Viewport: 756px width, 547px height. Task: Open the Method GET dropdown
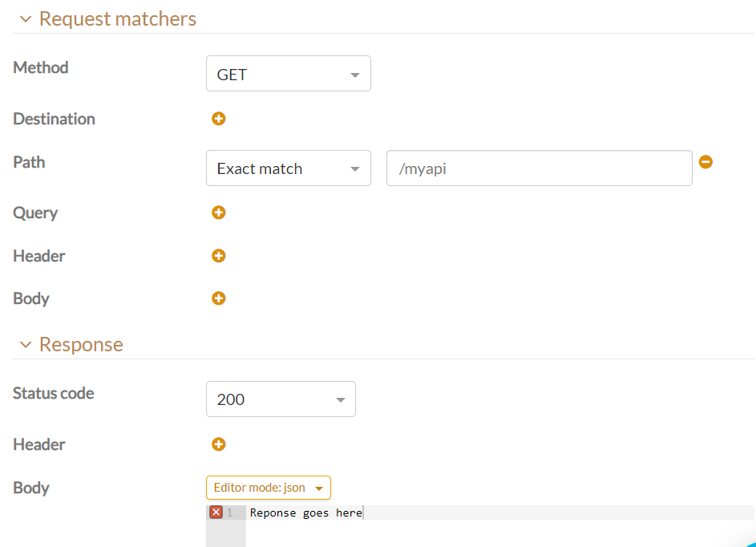(288, 74)
